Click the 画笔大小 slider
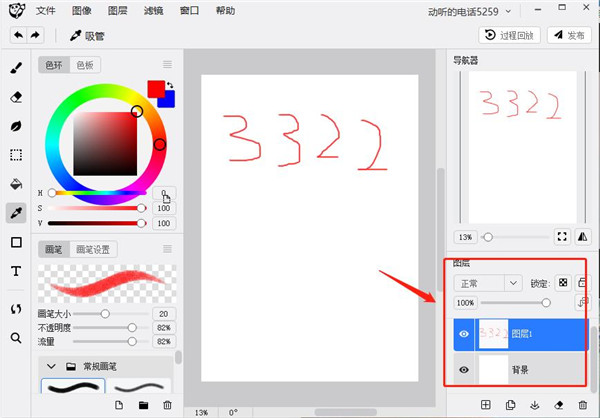This screenshot has width=600, height=418. pos(111,314)
